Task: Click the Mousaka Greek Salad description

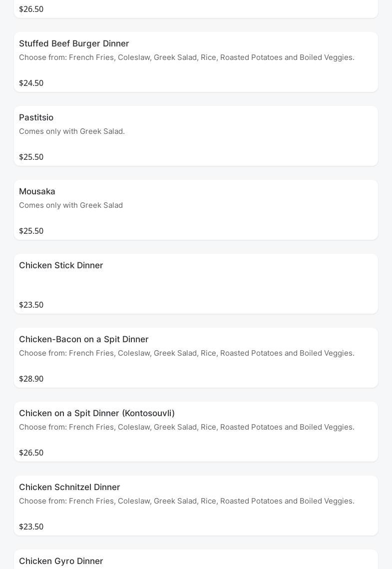Action: pos(71,205)
